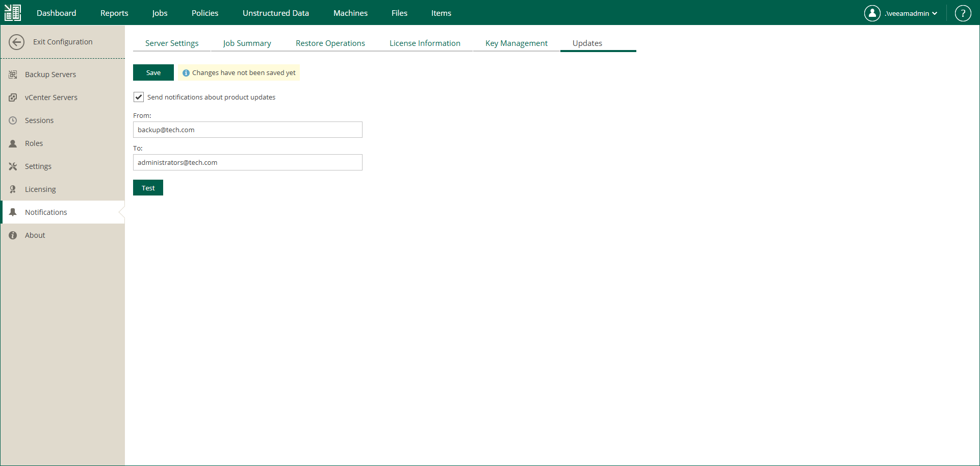Click the user avatar icon

click(872, 13)
